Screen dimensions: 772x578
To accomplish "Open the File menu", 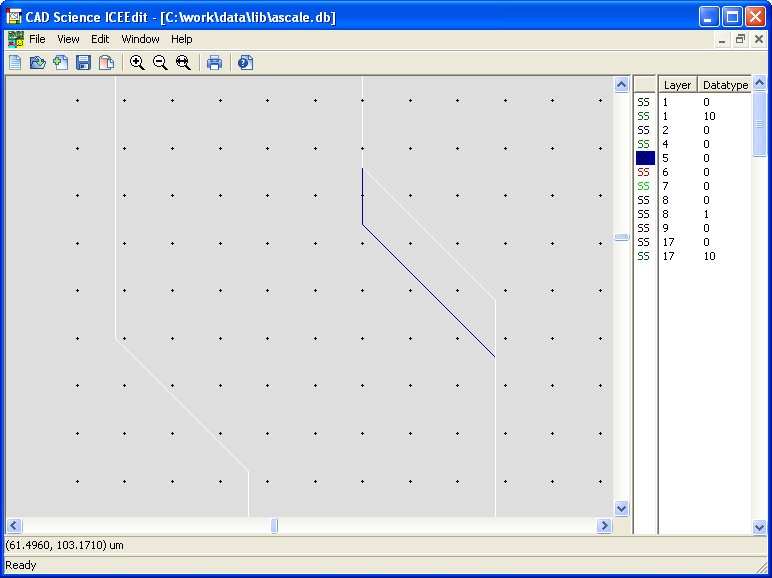I will (37, 39).
